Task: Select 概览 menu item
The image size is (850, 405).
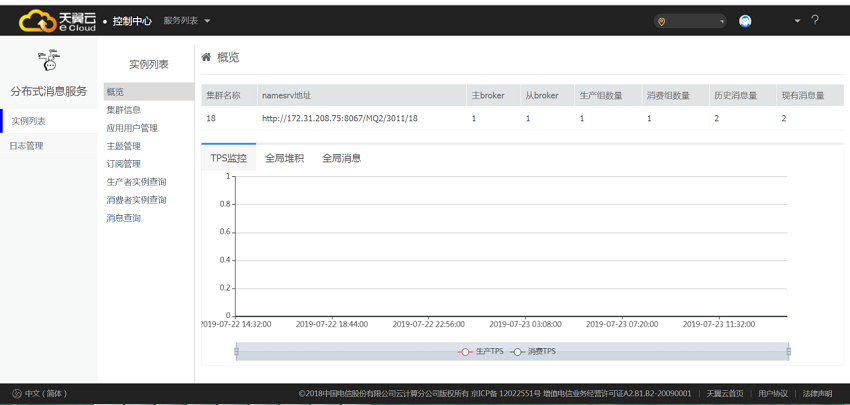Action: click(x=149, y=92)
